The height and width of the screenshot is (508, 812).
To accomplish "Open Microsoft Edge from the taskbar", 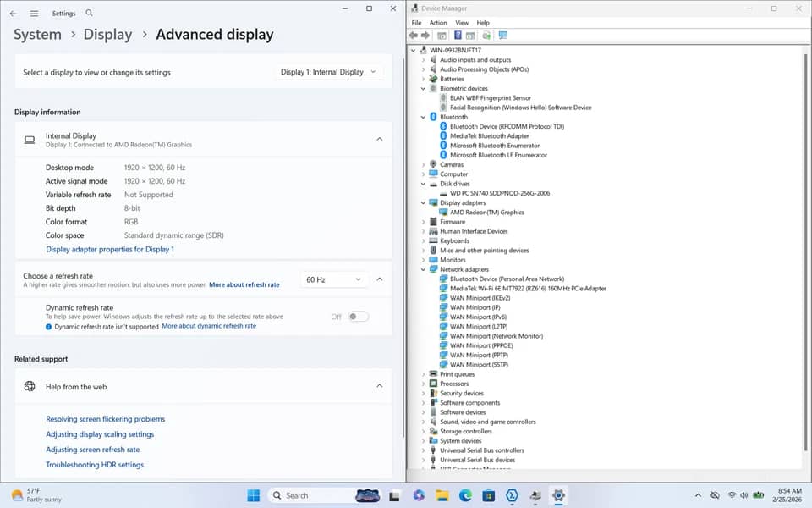I will pos(465,495).
